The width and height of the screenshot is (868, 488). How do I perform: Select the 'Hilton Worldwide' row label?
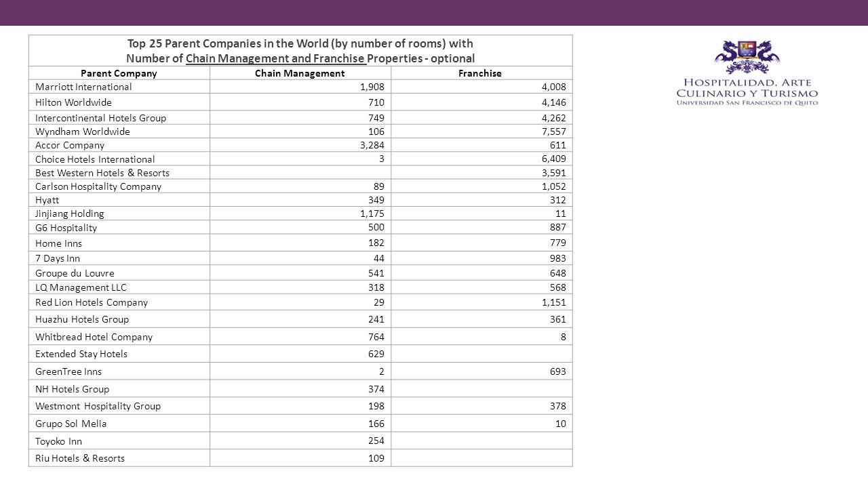(x=73, y=102)
